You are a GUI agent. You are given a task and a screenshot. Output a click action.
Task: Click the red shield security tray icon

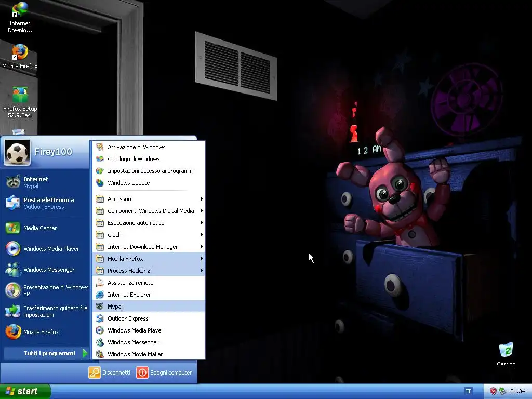point(493,391)
